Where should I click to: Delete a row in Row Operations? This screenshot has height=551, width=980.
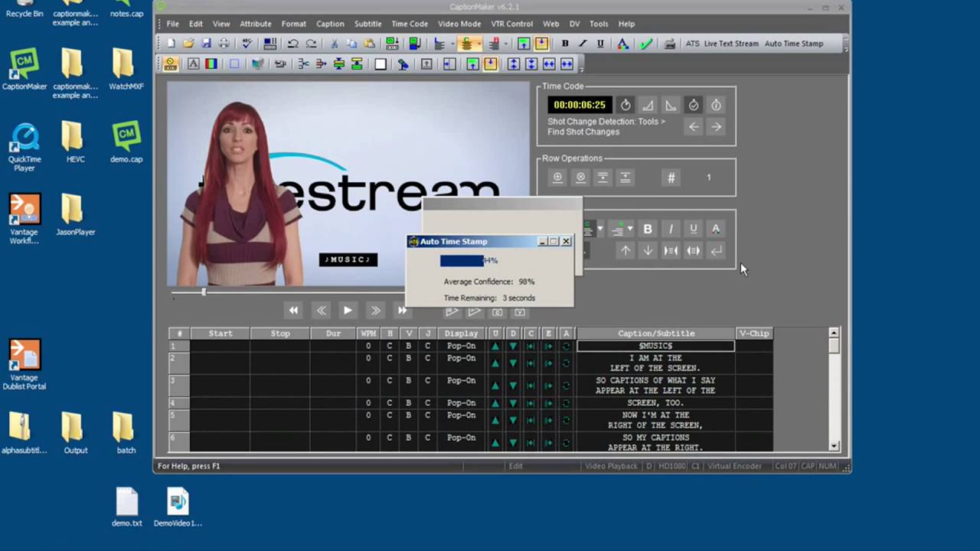point(580,178)
